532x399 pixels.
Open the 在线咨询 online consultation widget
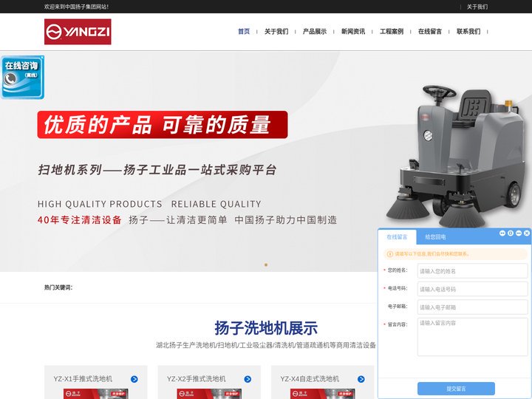click(x=22, y=78)
